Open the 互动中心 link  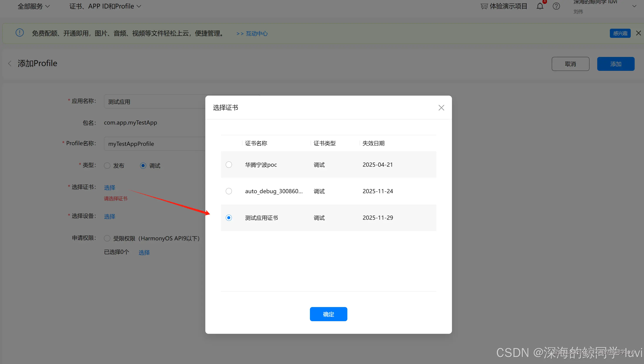[x=256, y=33]
